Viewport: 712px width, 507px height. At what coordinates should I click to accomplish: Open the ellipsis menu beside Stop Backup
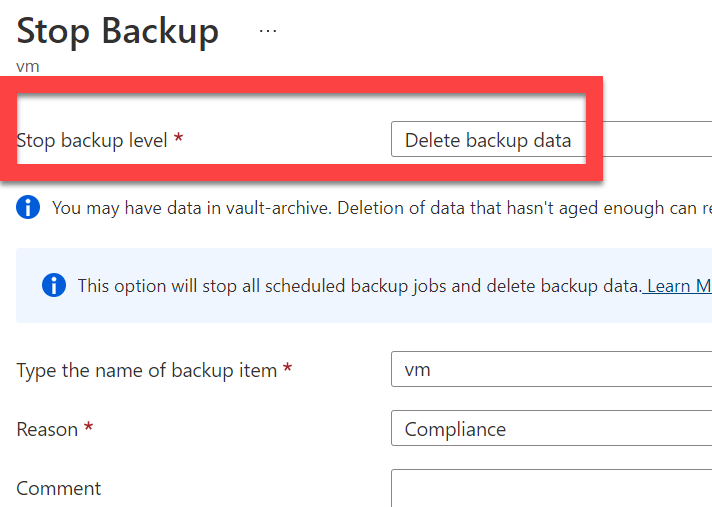(268, 31)
